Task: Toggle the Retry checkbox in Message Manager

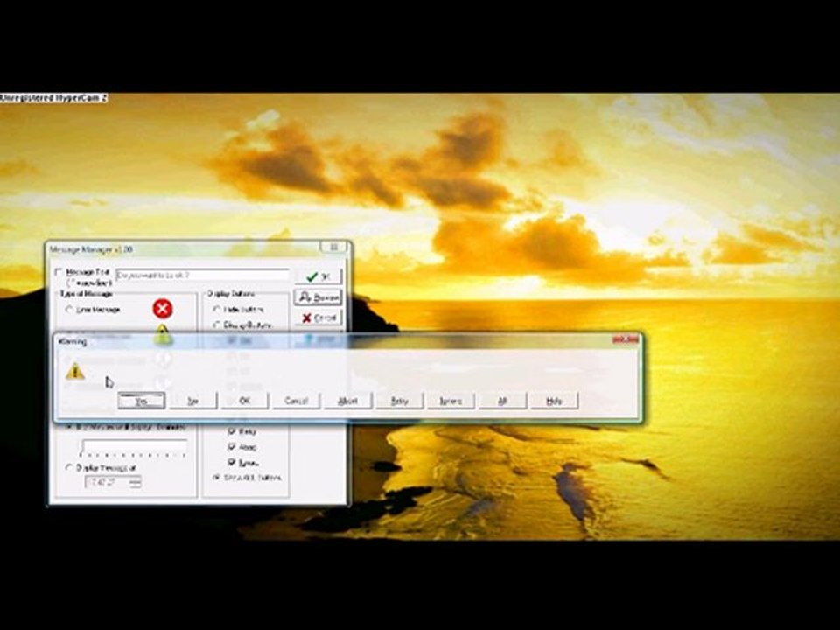Action: point(232,431)
